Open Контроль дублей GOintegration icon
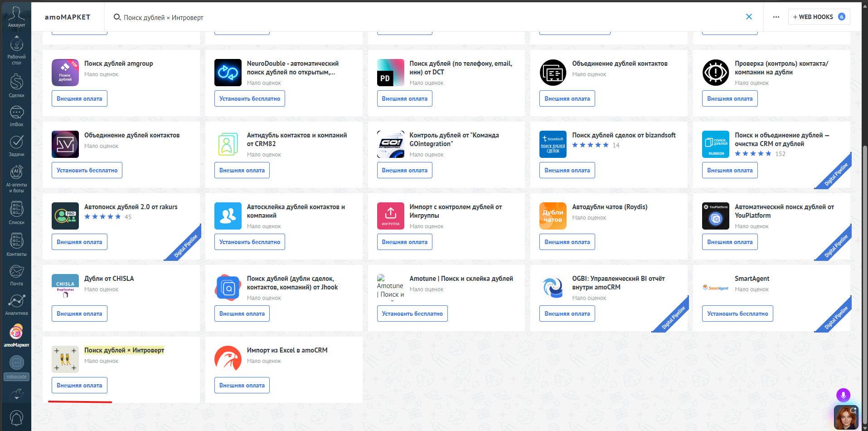The width and height of the screenshot is (868, 431). click(391, 144)
